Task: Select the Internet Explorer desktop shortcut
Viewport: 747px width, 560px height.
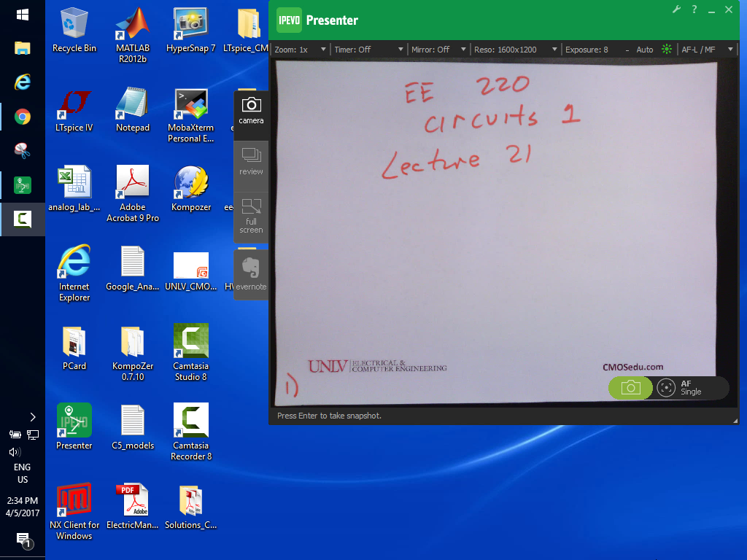Action: pos(74,273)
